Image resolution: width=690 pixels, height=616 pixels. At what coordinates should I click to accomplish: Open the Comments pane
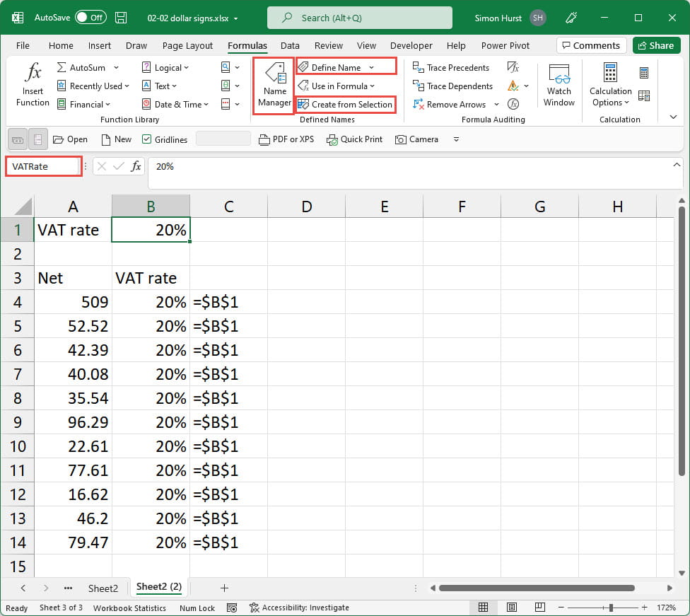click(x=591, y=46)
